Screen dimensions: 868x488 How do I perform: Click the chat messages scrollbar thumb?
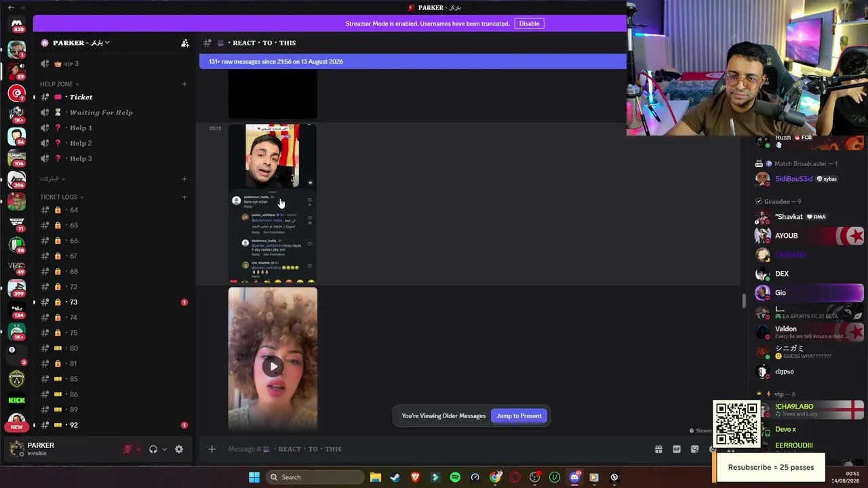coord(744,300)
